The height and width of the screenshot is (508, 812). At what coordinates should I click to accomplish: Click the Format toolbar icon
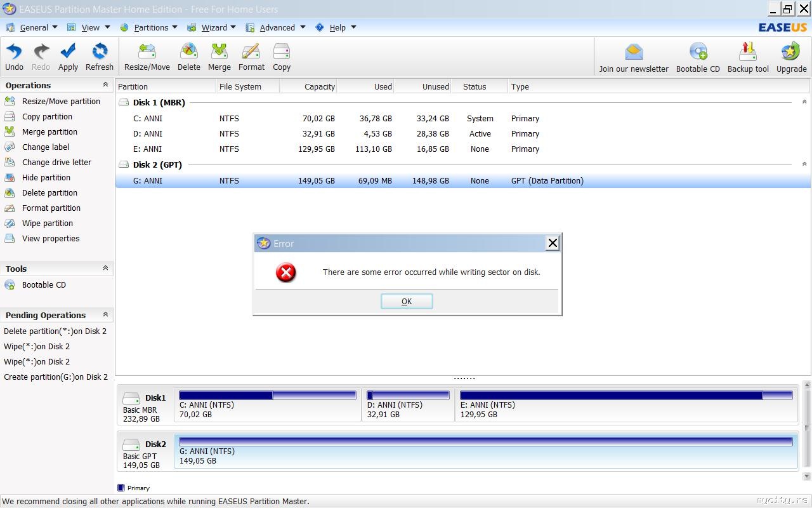pos(251,57)
